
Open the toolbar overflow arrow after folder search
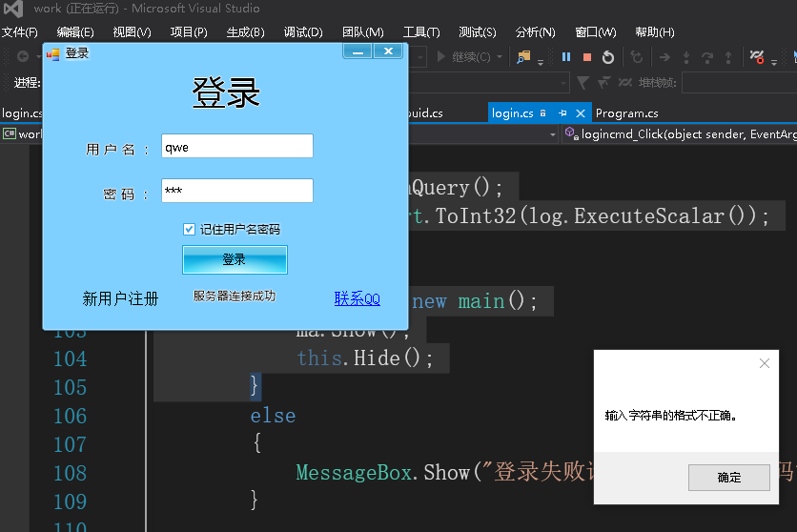point(541,63)
